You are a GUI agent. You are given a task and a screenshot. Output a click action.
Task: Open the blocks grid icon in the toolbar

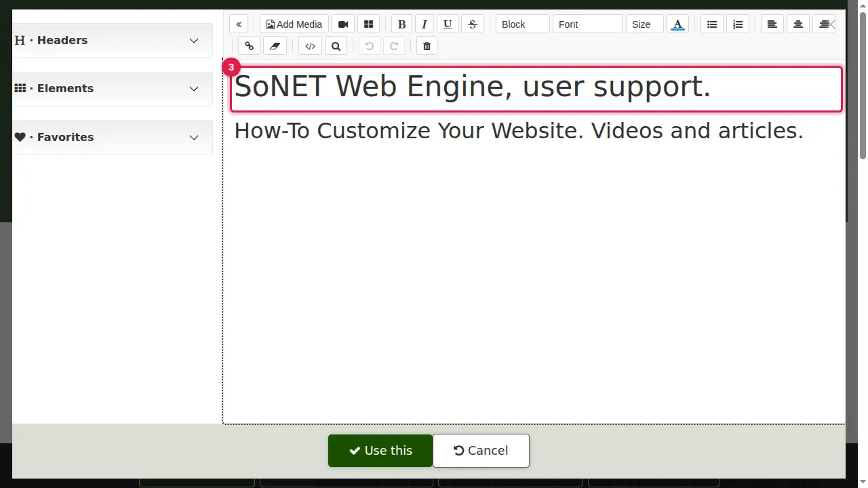368,24
